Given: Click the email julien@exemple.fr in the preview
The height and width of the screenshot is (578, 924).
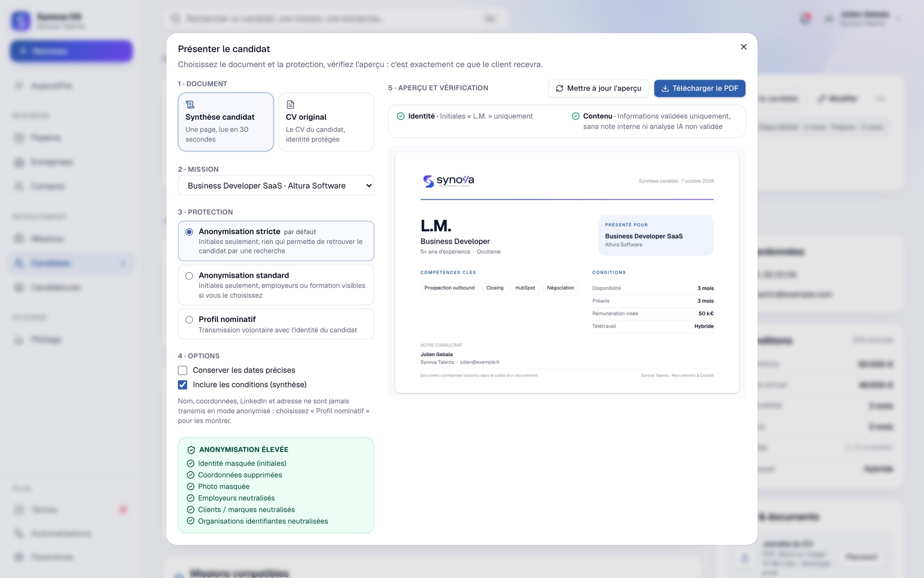Looking at the screenshot, I should (480, 363).
